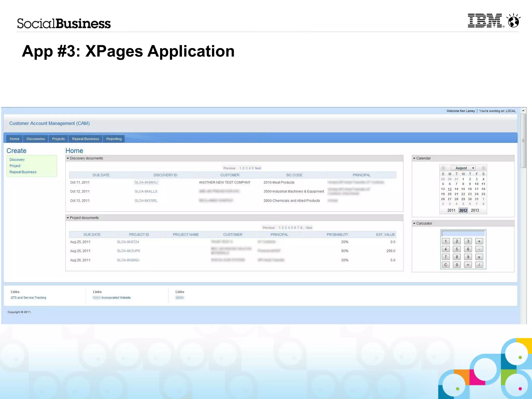Clear calculator with C key
The height and width of the screenshot is (399, 532).
click(445, 265)
